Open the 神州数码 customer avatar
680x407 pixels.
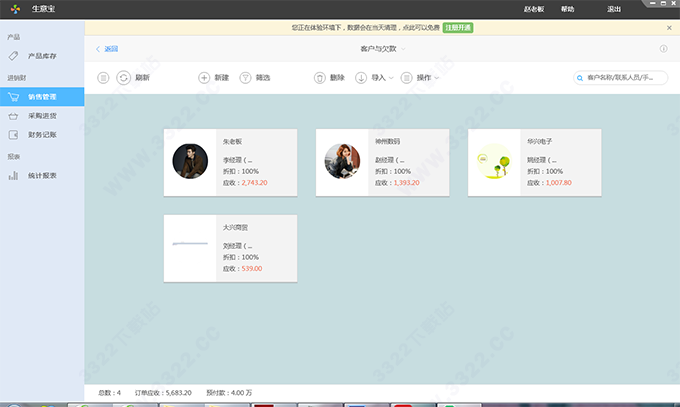(342, 161)
